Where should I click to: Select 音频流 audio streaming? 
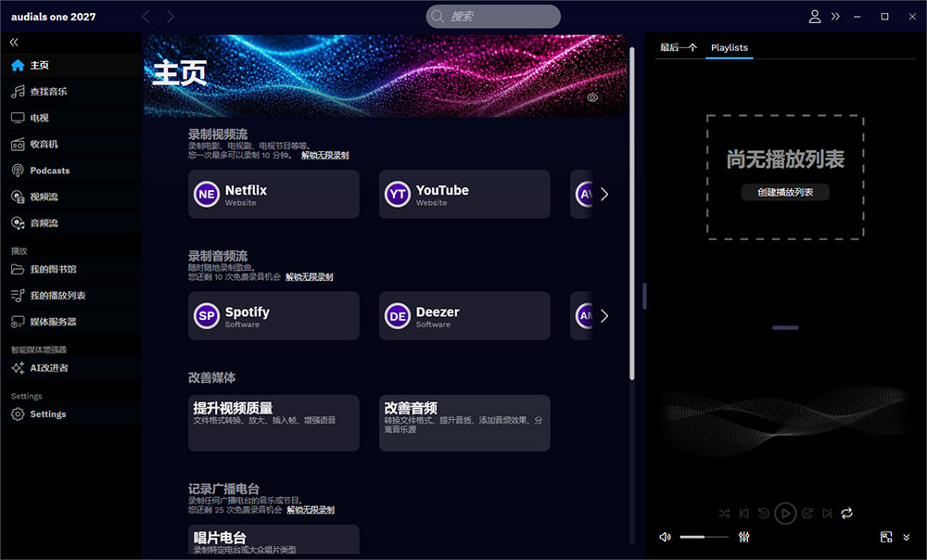(x=70, y=223)
